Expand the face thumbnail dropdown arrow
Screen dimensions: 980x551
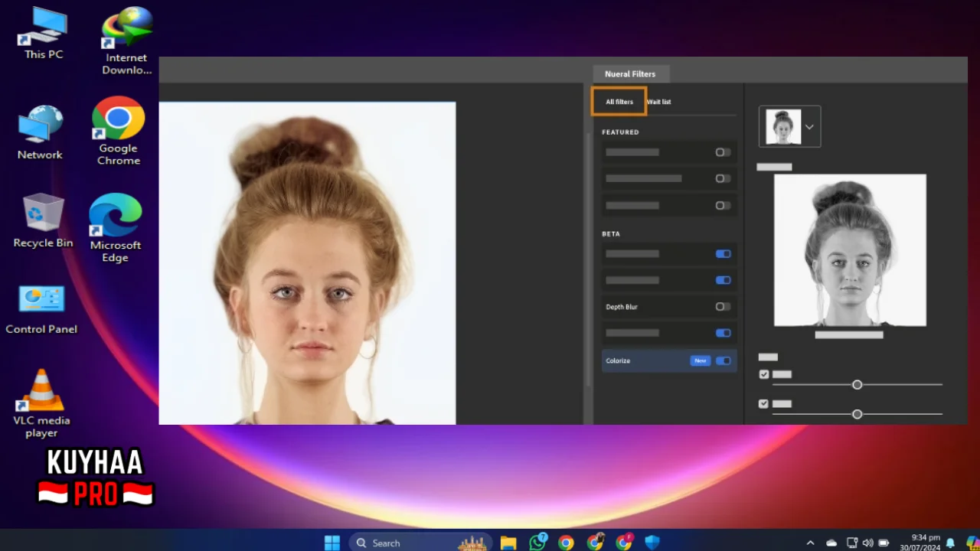[x=809, y=127]
